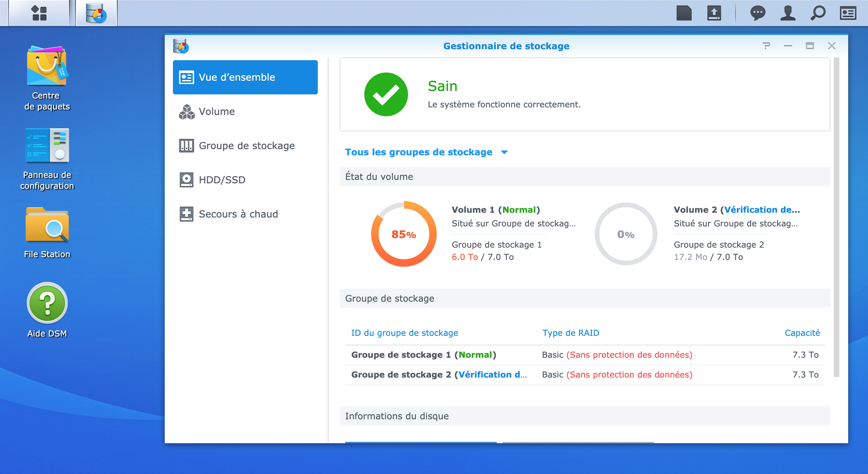The image size is (868, 474).
Task: Click the Storage Manager help question mark
Action: tap(766, 46)
